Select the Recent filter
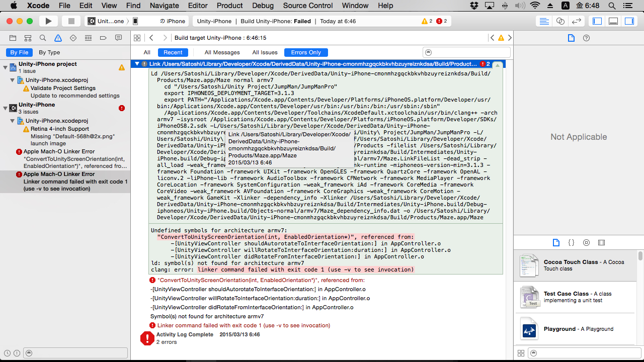644x362 pixels. tap(173, 52)
